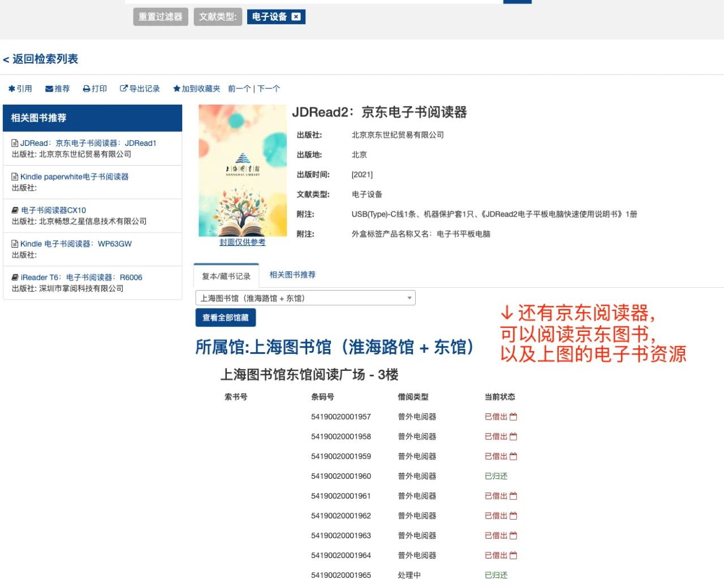This screenshot has height=588, width=724.
Task: Open Kindle WP63GW recommendation link
Action: pyautogui.click(x=76, y=244)
